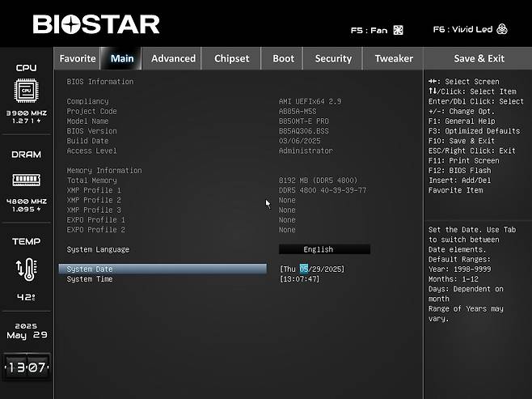
Task: Switch to the Favorite tab
Action: 78,58
